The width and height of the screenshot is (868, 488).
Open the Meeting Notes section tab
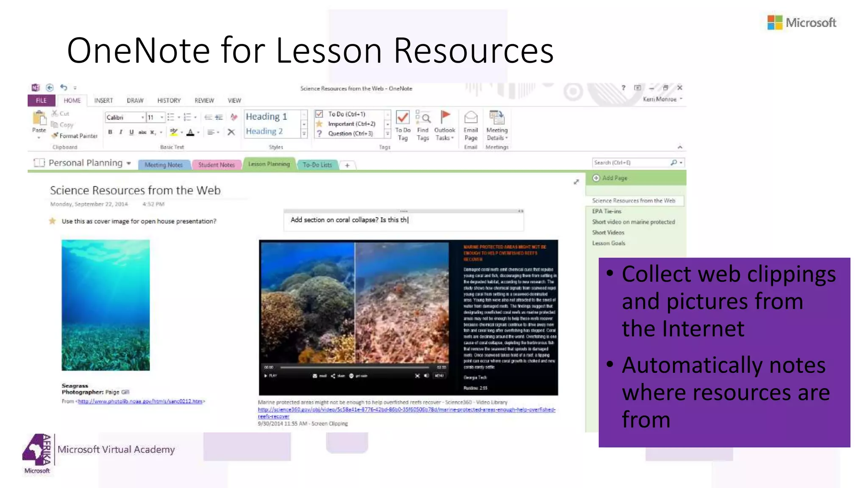point(164,165)
